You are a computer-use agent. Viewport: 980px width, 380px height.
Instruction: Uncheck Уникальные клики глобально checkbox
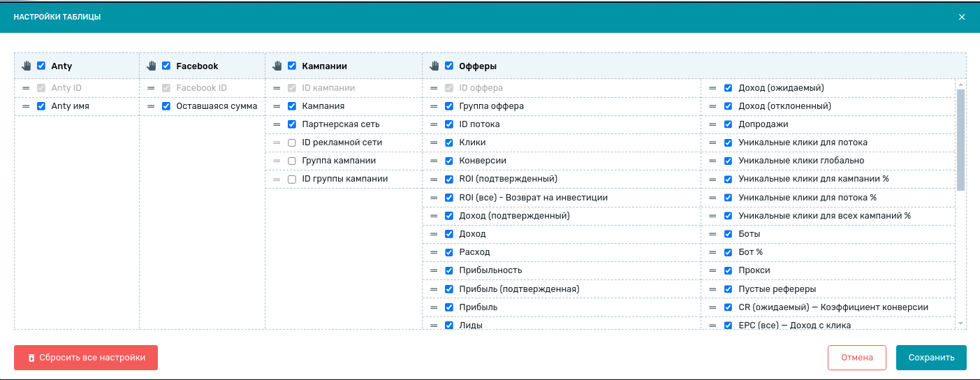pos(729,161)
